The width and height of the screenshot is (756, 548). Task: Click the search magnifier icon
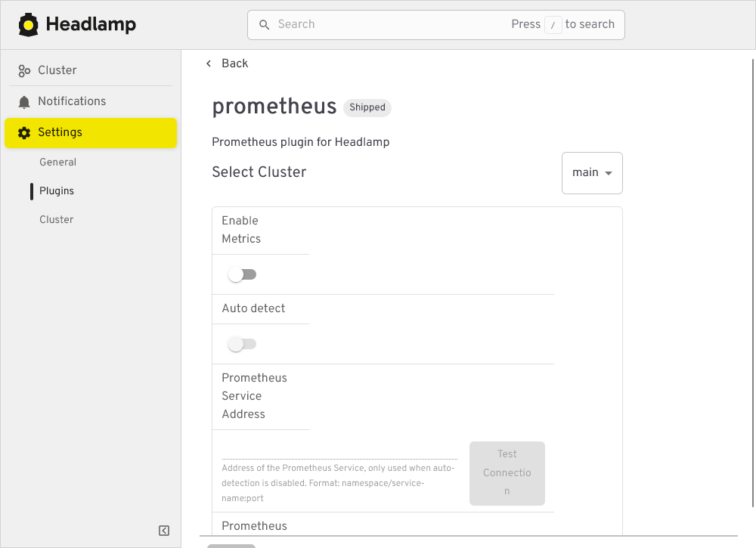click(x=264, y=24)
